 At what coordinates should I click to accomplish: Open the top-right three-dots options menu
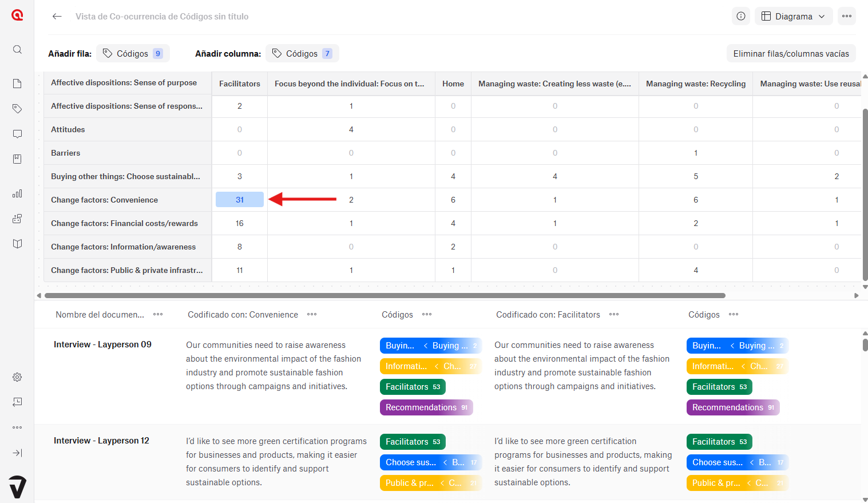click(x=847, y=16)
